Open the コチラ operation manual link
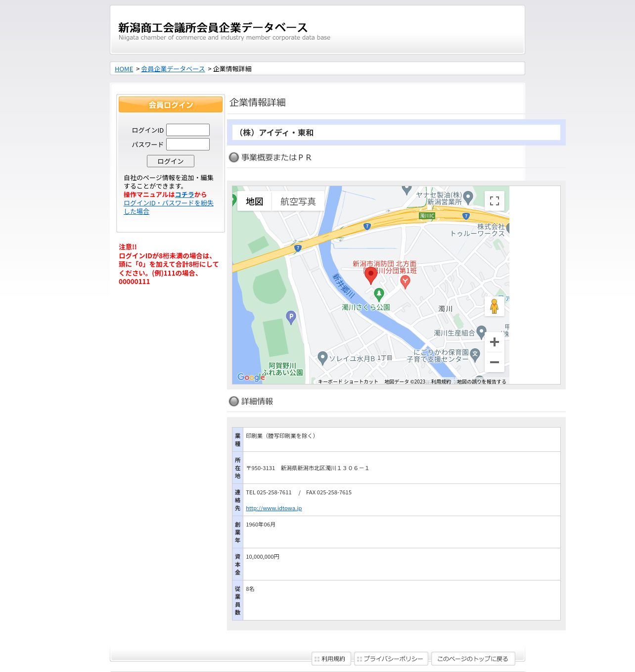This screenshot has width=635, height=672. coord(184,195)
